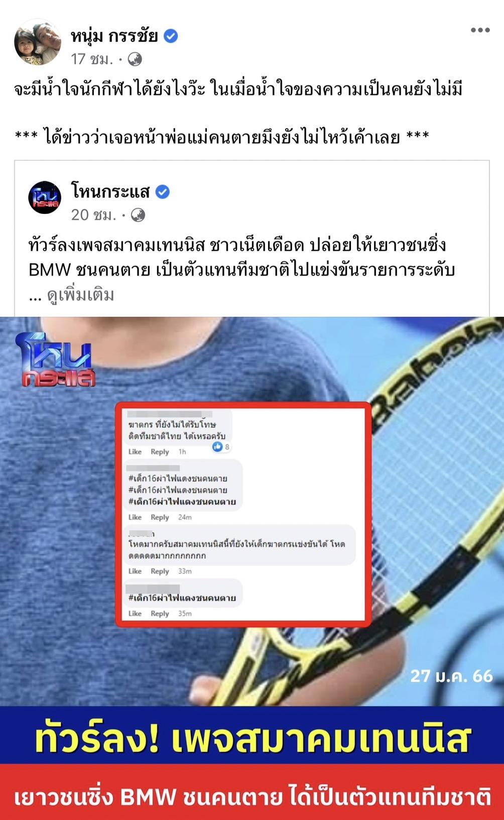Expand the shared post with ดูเพิ่มเติม

tap(81, 295)
